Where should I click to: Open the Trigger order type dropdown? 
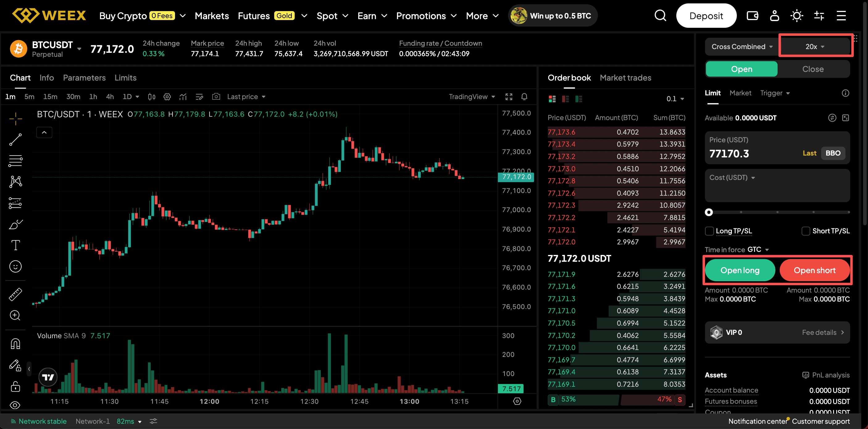point(775,93)
